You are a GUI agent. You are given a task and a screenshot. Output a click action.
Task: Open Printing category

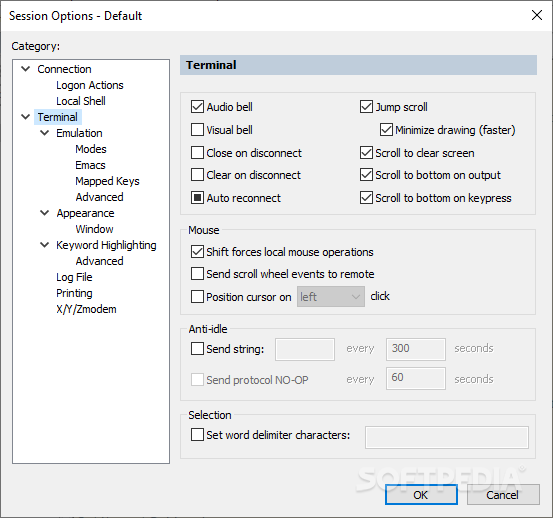(74, 293)
